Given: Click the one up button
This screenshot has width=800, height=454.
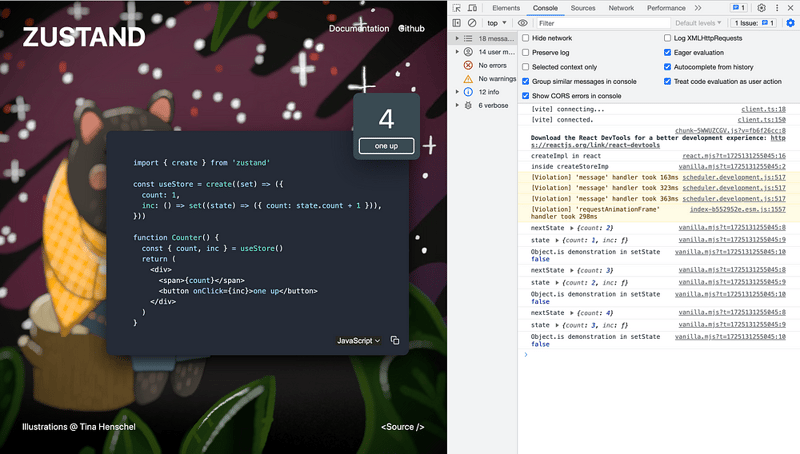Looking at the screenshot, I should (x=386, y=146).
